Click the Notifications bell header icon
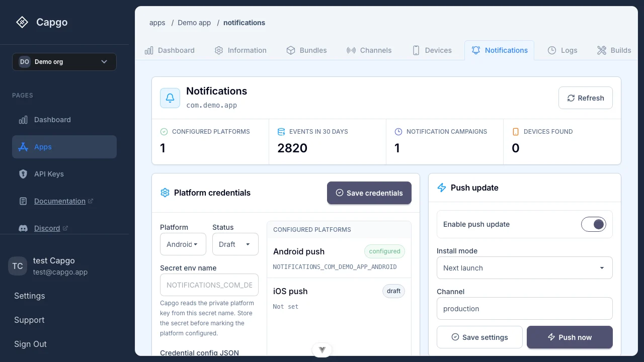644x362 pixels. (170, 98)
